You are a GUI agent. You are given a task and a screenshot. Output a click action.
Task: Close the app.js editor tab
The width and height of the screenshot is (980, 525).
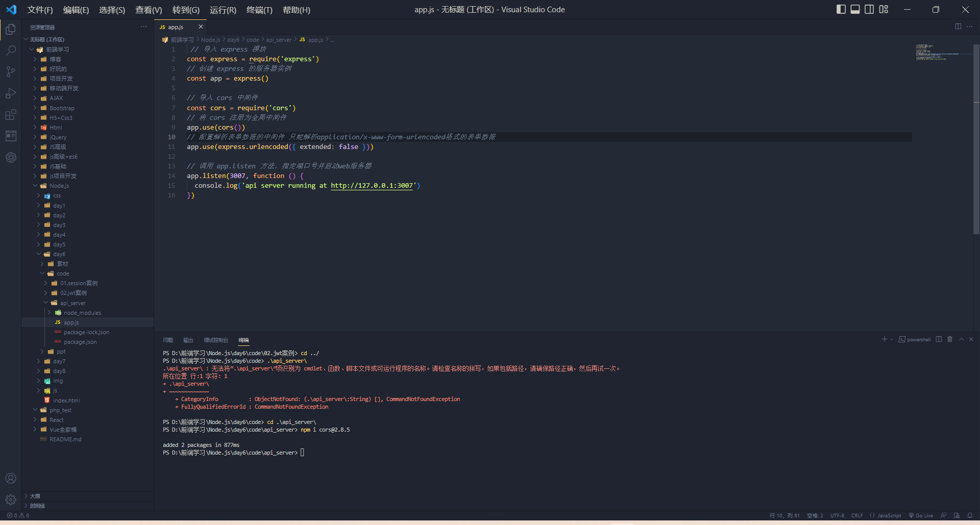coord(201,27)
